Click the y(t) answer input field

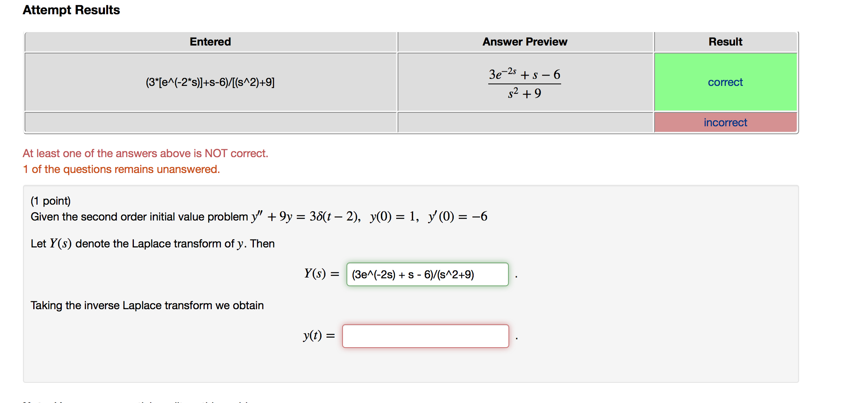425,336
